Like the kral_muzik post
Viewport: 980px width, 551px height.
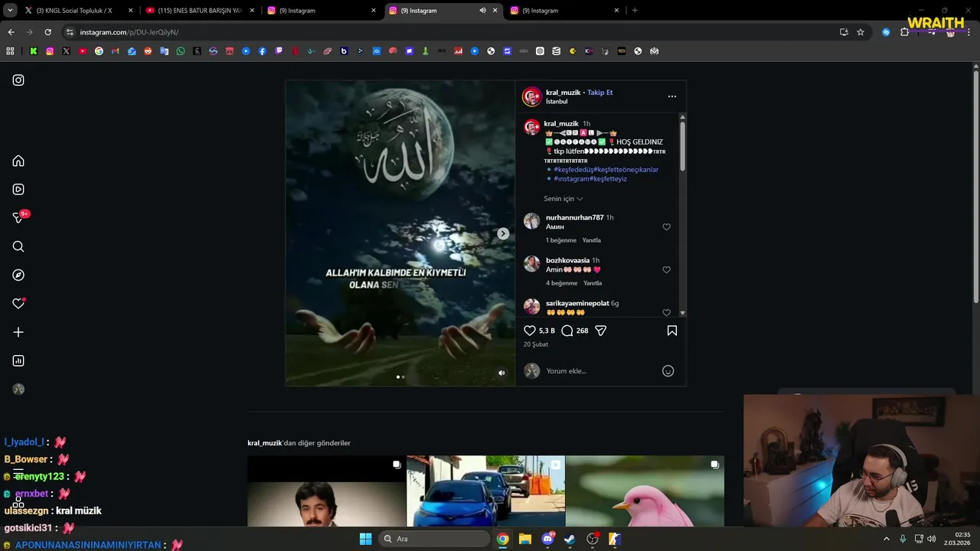(530, 331)
